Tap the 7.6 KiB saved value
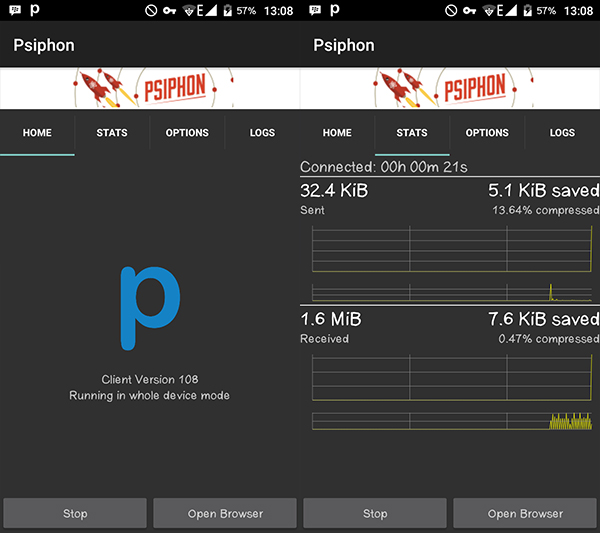Screen dimensions: 600x533 [544, 319]
